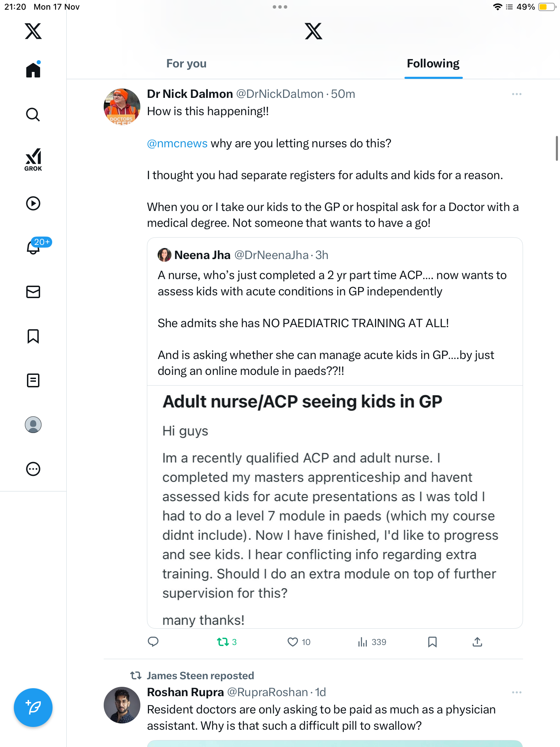Open more options on Dr Nick Dalmon's post
The height and width of the screenshot is (747, 560).
point(516,94)
